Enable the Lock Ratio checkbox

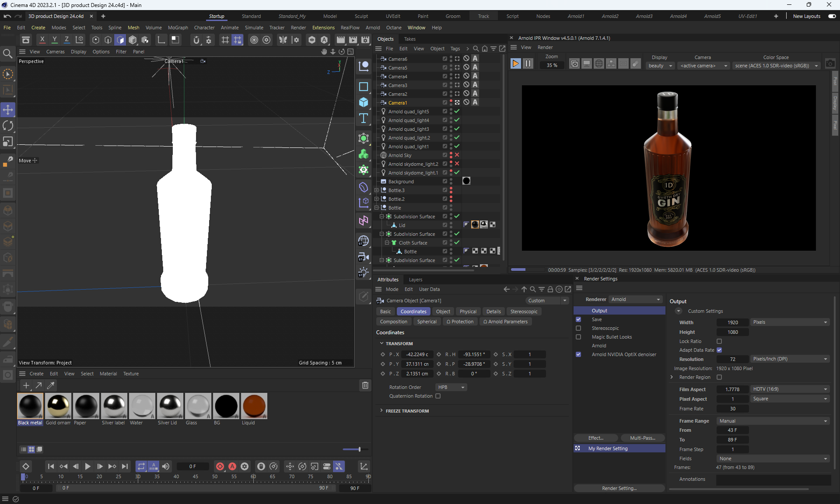tap(719, 341)
